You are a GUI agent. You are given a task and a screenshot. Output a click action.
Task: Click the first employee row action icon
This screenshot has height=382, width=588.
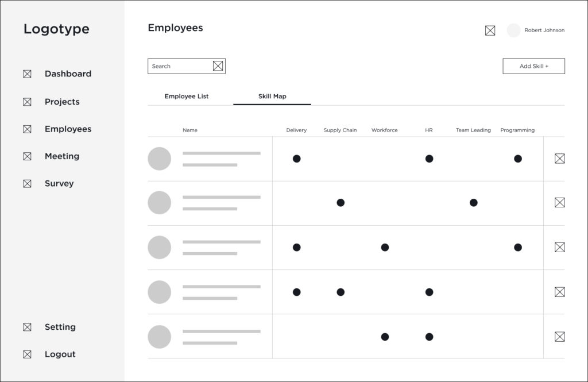[x=559, y=159]
